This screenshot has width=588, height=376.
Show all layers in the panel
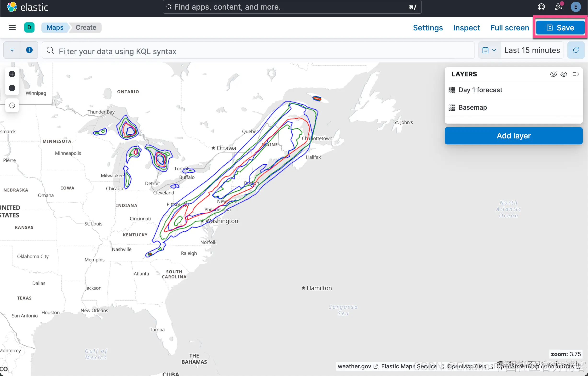564,74
